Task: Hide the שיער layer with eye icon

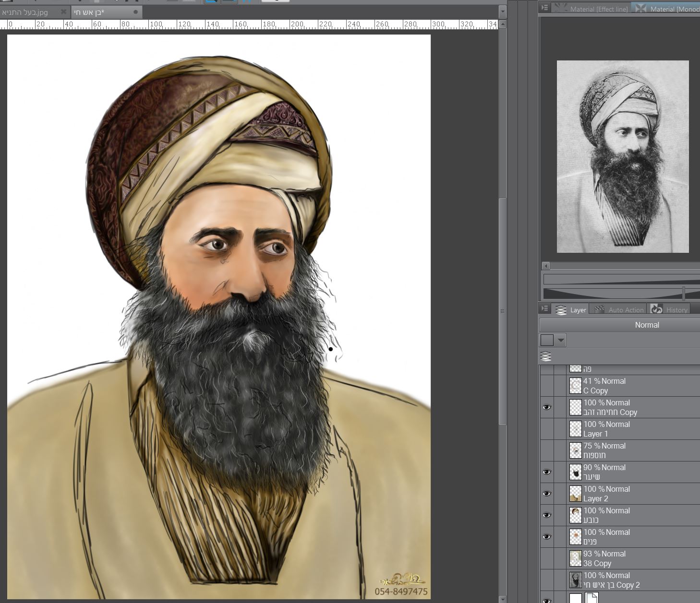Action: 547,472
